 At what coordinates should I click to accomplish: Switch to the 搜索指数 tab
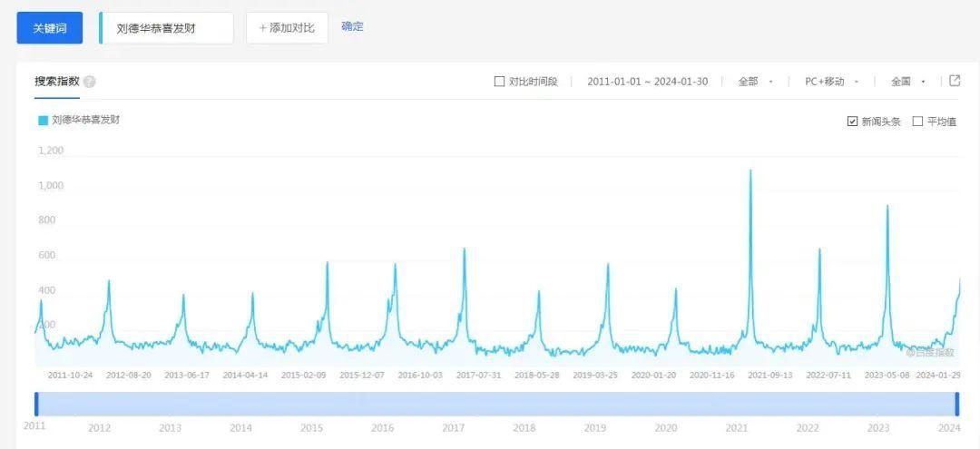[57, 82]
